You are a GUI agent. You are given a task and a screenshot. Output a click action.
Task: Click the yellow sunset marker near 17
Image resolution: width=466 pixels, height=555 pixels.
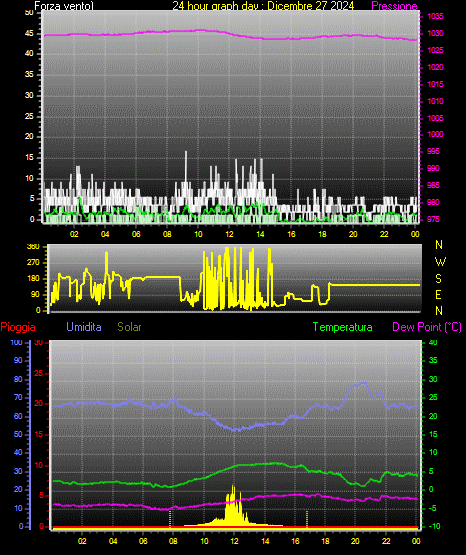point(307,518)
